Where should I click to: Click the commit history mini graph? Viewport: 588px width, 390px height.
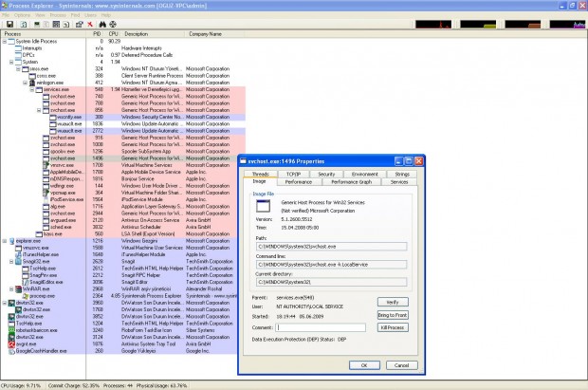coord(478,24)
